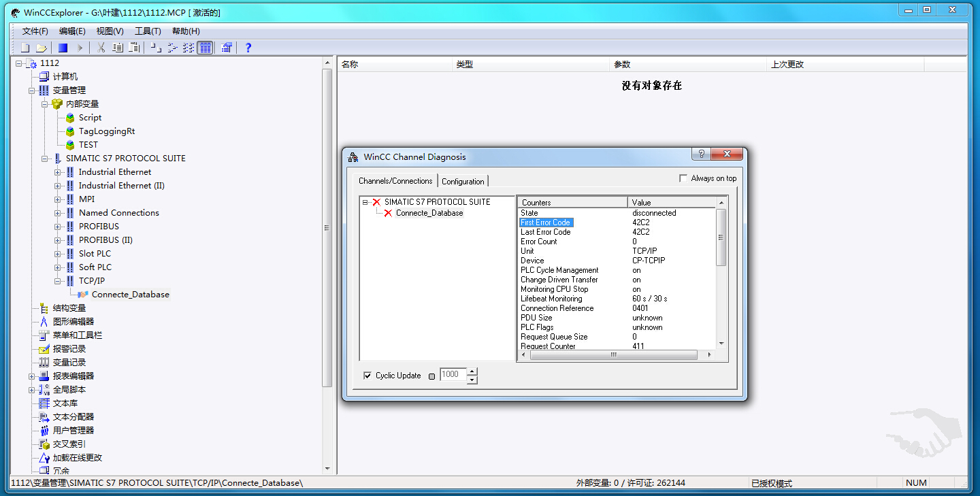Click the cyclic update interval field showing 1000
Screen dimensions: 980x496
(453, 374)
